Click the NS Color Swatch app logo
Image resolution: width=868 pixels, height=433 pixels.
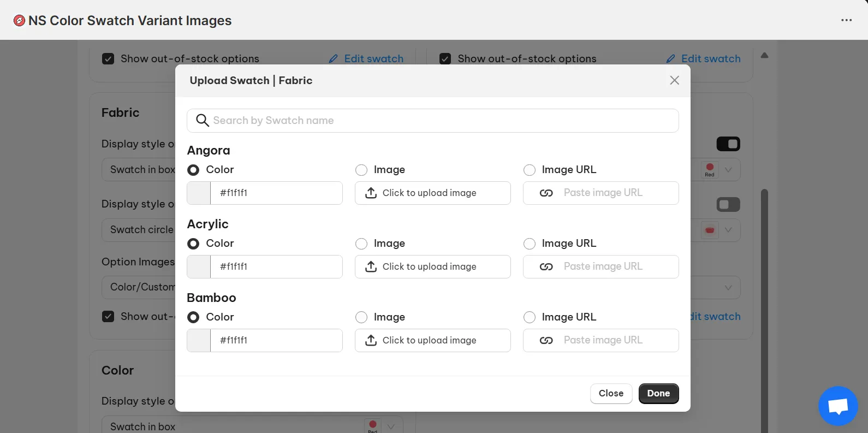19,21
